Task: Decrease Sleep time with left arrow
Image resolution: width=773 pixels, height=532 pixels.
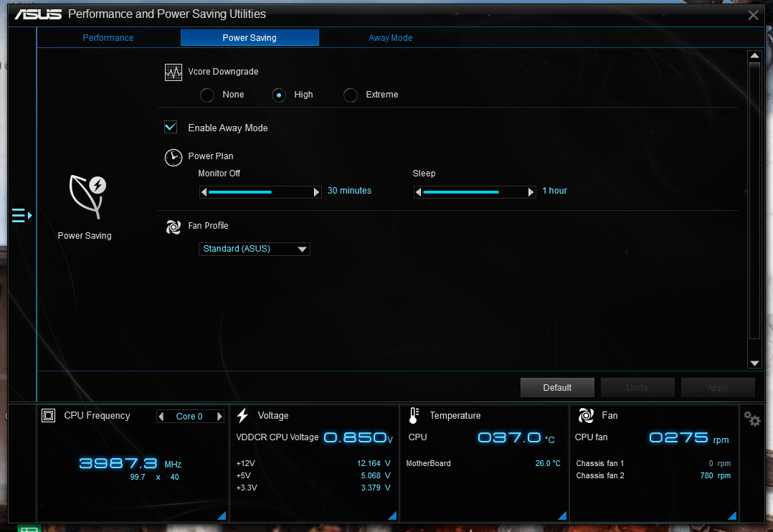Action: [418, 192]
